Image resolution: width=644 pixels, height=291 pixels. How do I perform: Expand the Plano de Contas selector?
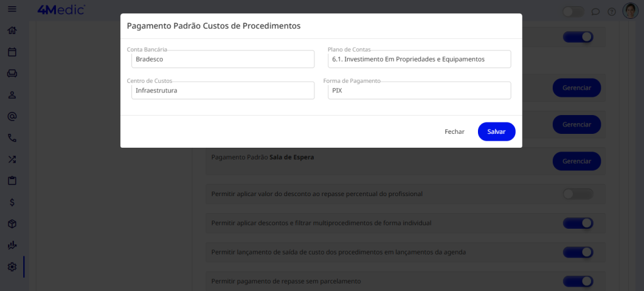tap(419, 60)
